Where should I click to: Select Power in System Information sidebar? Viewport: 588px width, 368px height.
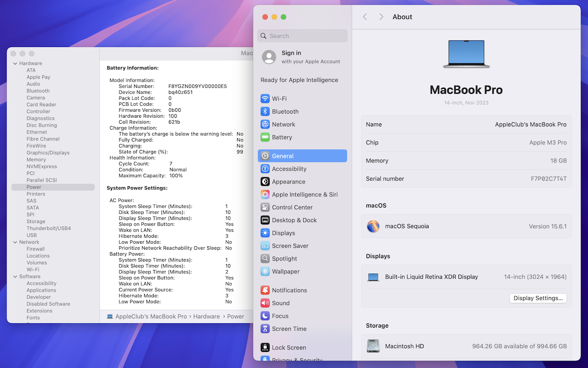[53, 187]
